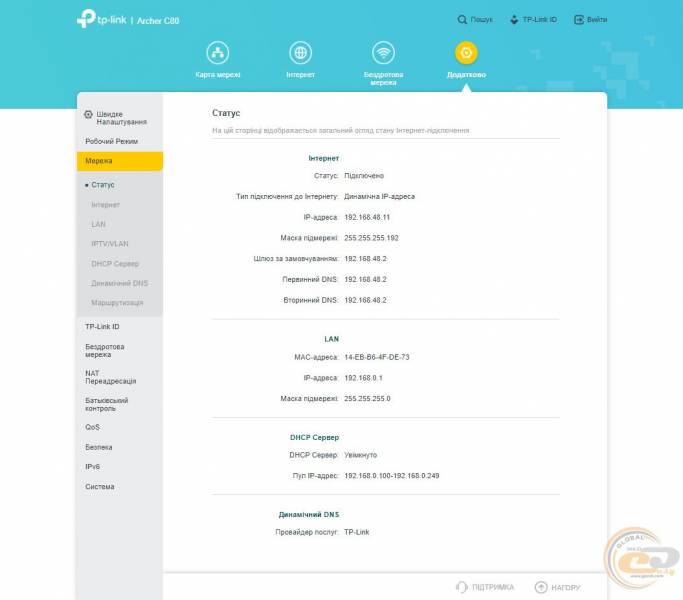Click the Інтернет section heading

click(324, 159)
